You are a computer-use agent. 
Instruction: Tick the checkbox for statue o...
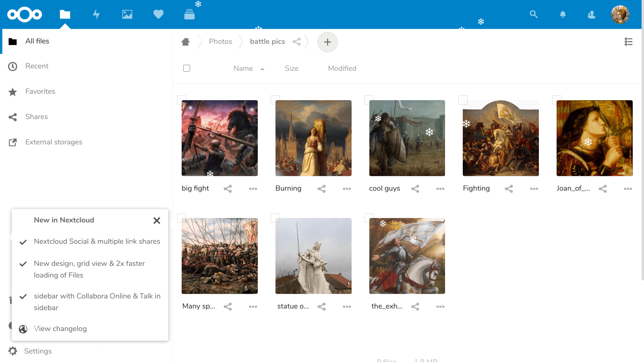coord(275,218)
